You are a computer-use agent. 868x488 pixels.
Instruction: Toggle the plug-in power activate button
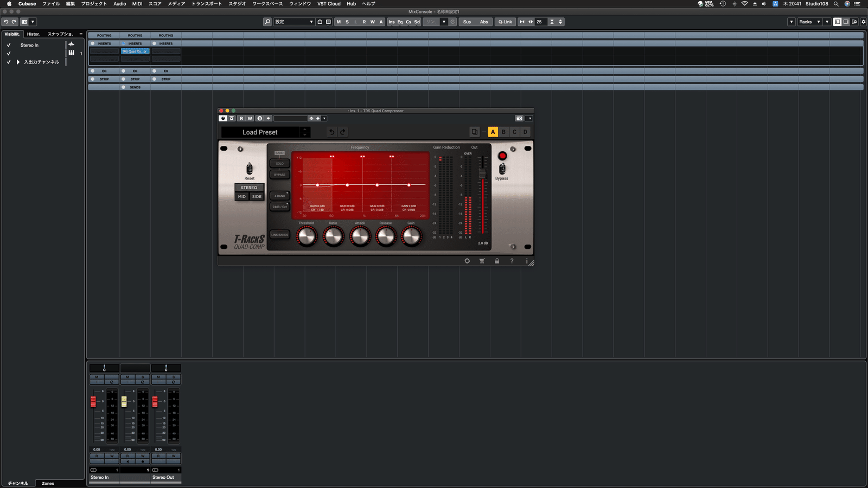pos(223,118)
